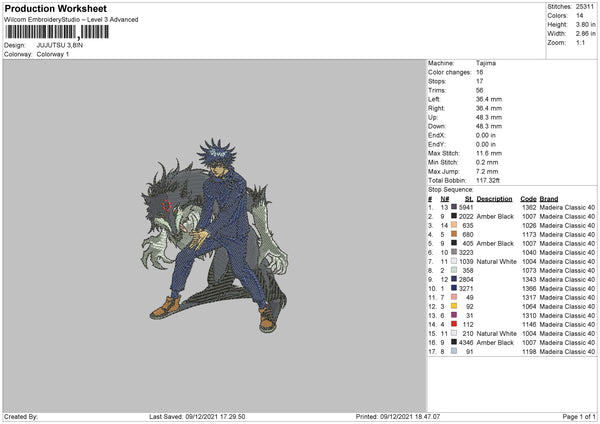Select the Trims value 56

[479, 90]
